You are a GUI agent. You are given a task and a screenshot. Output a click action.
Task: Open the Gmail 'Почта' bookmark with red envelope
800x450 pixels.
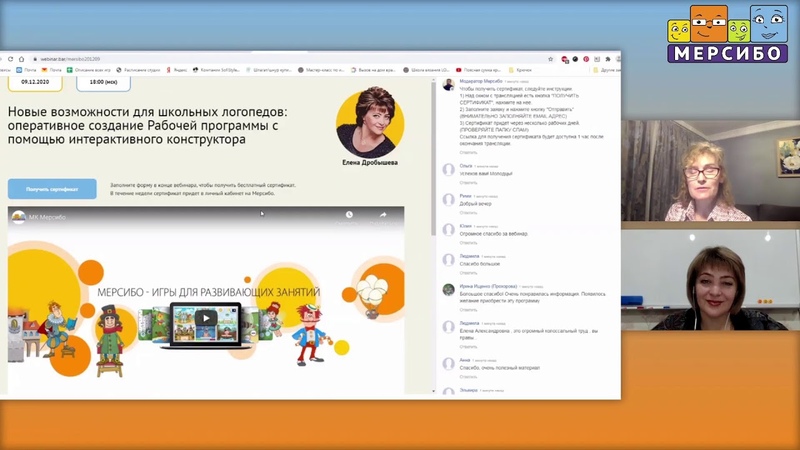(52, 70)
